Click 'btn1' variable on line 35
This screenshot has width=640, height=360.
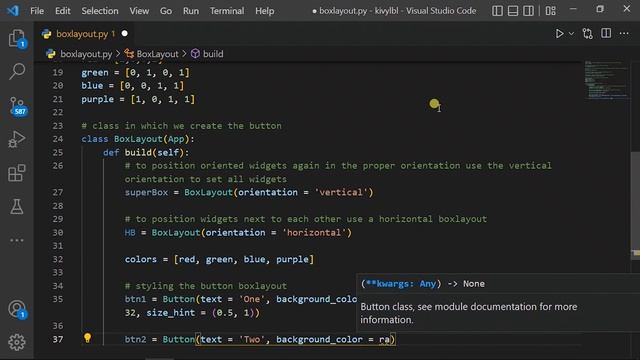[135, 299]
